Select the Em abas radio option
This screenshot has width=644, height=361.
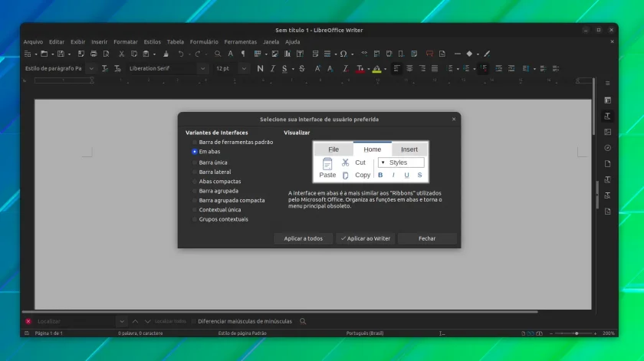point(206,152)
